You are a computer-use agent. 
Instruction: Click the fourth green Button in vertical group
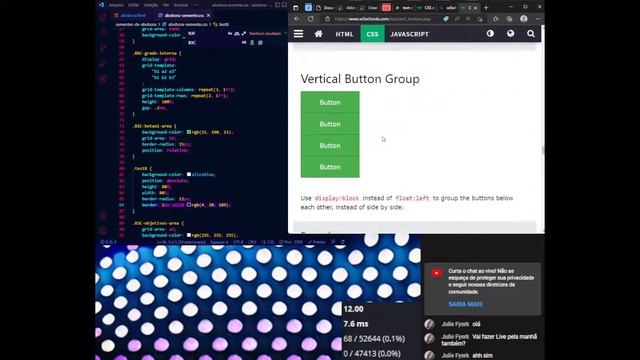click(x=330, y=167)
